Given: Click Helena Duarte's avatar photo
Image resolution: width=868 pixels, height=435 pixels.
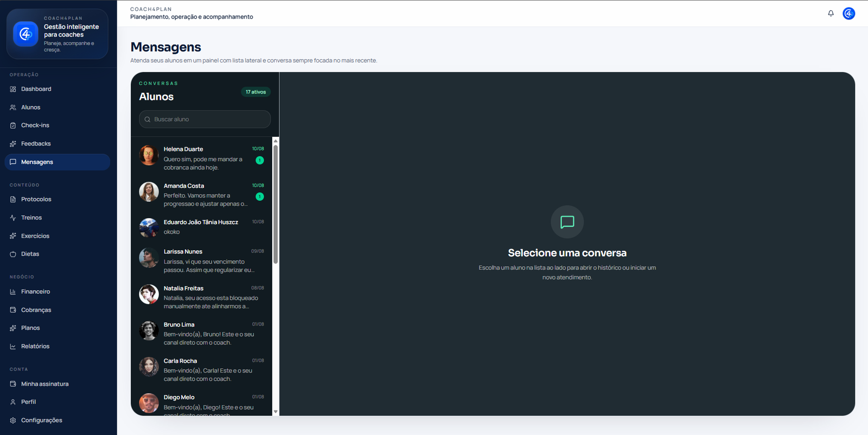Looking at the screenshot, I should [x=149, y=155].
